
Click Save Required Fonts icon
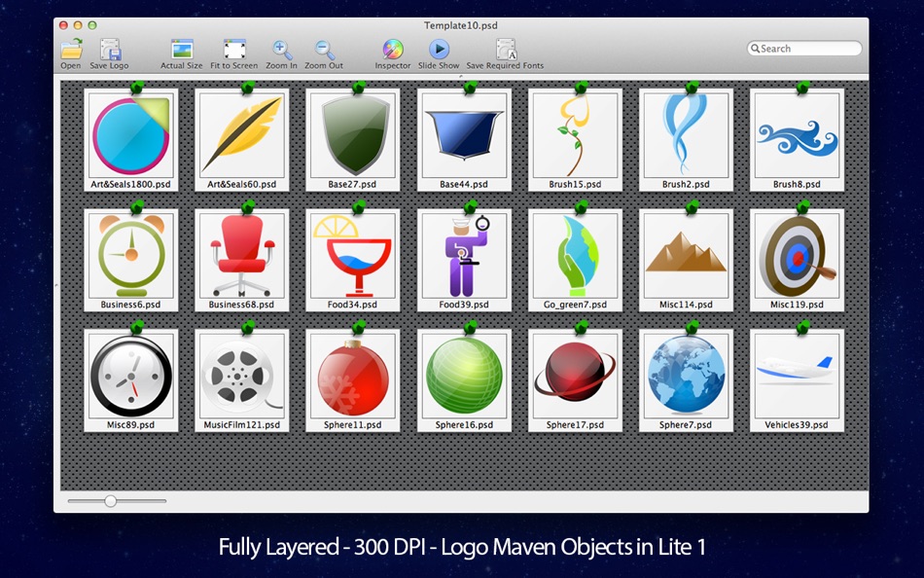pos(506,50)
